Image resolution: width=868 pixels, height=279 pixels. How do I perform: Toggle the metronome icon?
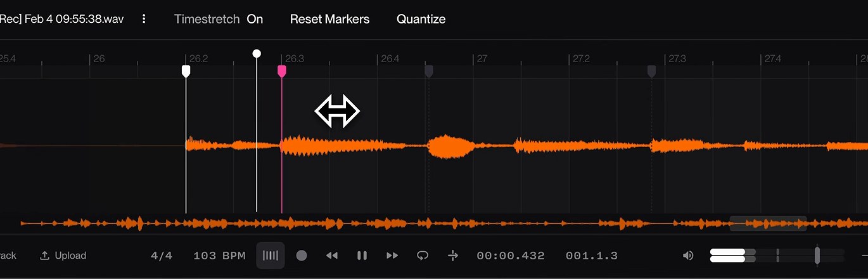pos(271,256)
